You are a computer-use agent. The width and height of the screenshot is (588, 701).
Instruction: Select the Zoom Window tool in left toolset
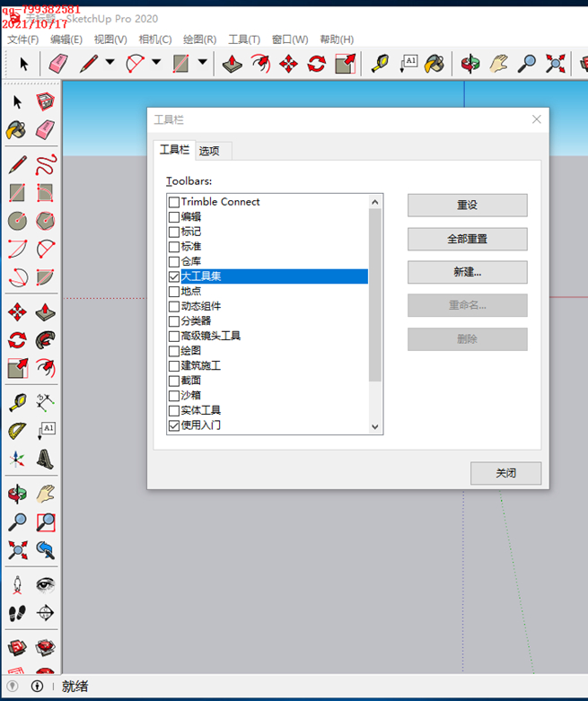[45, 521]
